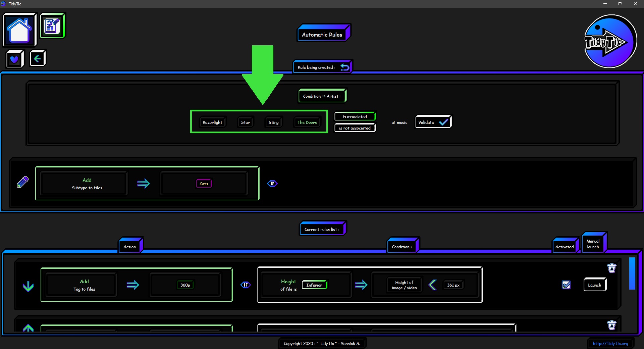This screenshot has height=349, width=644.
Task: Minimize the TidyTic window
Action: coord(605,4)
